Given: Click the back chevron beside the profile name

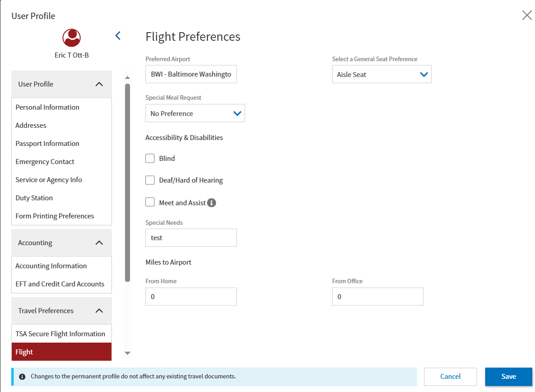Looking at the screenshot, I should click(118, 35).
